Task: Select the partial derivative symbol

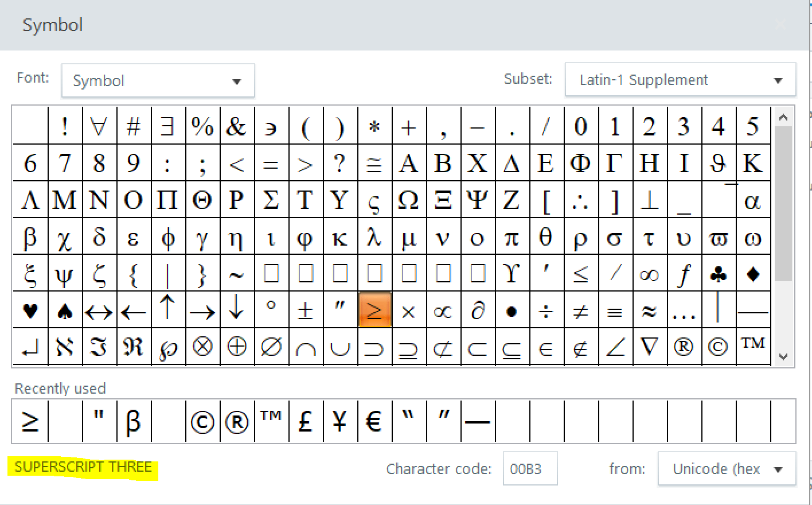Action: tap(477, 310)
